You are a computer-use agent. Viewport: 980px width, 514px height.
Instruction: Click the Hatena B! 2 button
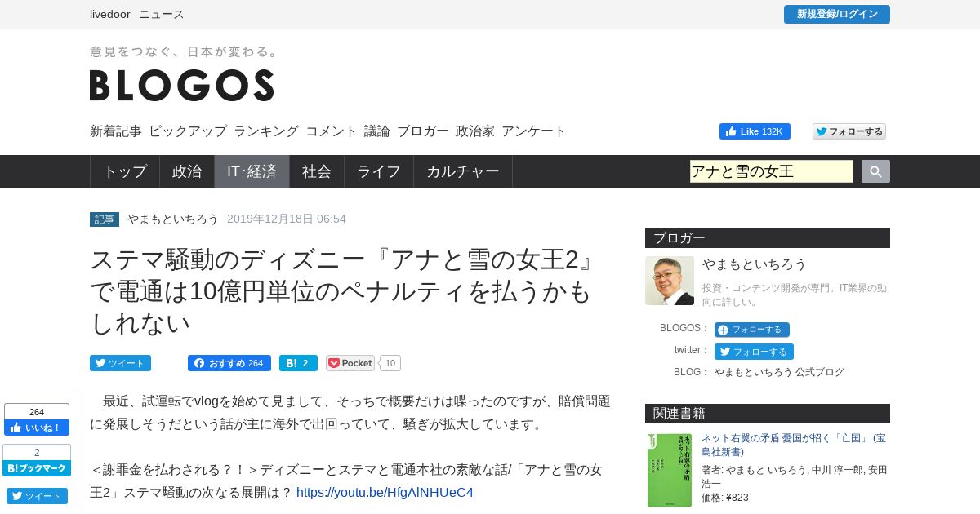coord(298,363)
